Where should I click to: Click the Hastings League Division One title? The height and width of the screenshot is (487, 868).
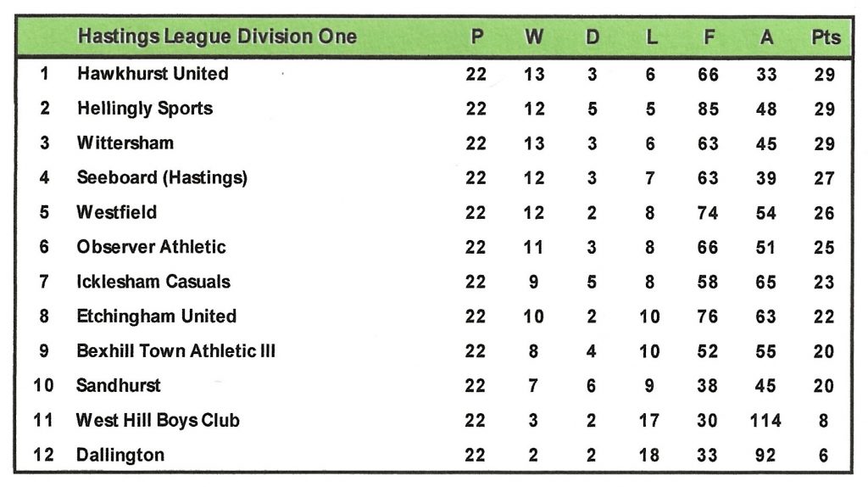click(217, 37)
